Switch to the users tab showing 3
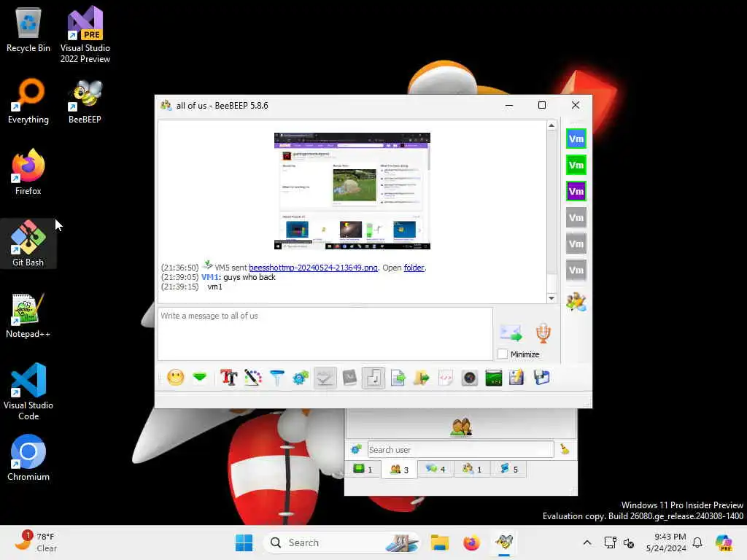This screenshot has width=747, height=560. tap(399, 470)
